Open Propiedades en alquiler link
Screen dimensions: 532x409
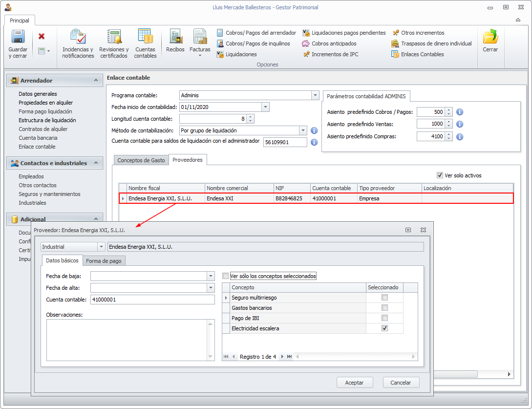point(46,103)
